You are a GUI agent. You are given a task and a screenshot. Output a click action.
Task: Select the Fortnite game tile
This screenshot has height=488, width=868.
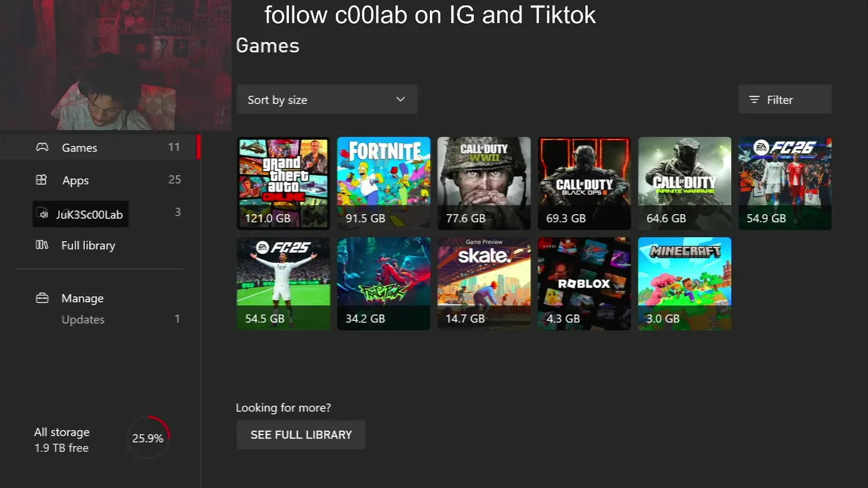coord(384,184)
